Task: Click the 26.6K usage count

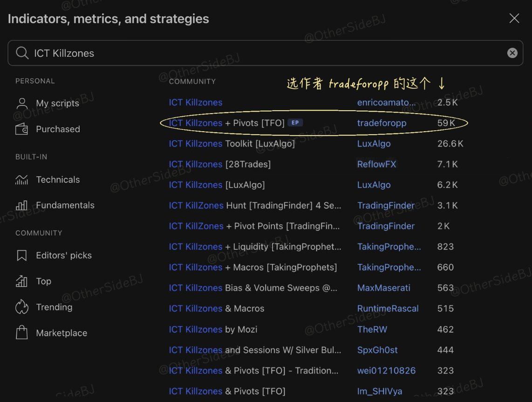Action: click(x=450, y=144)
